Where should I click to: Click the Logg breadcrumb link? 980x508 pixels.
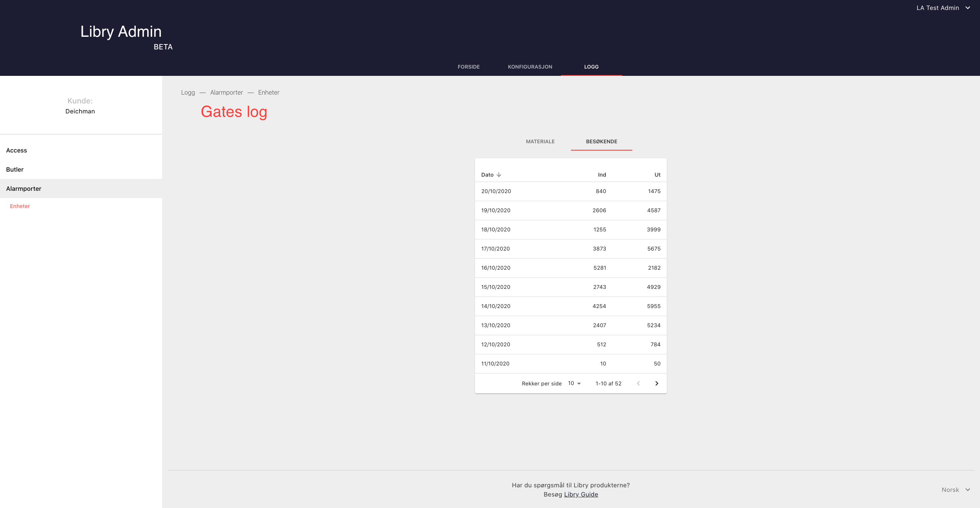point(188,93)
